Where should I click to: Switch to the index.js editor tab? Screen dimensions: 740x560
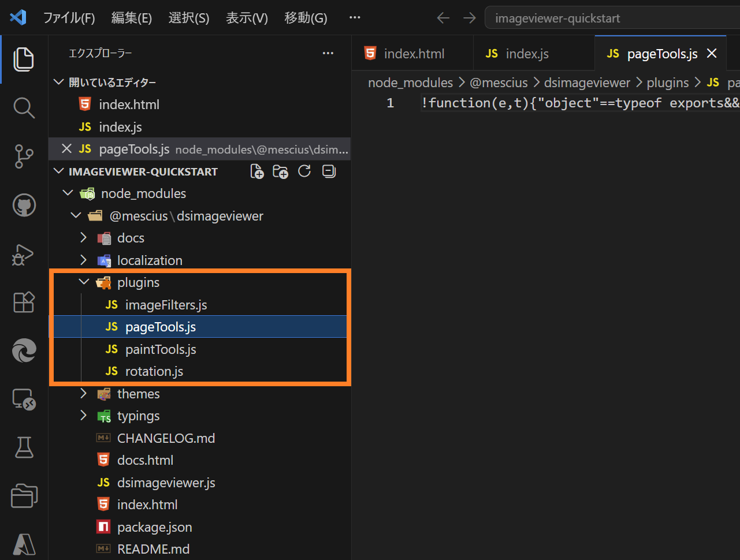(527, 54)
